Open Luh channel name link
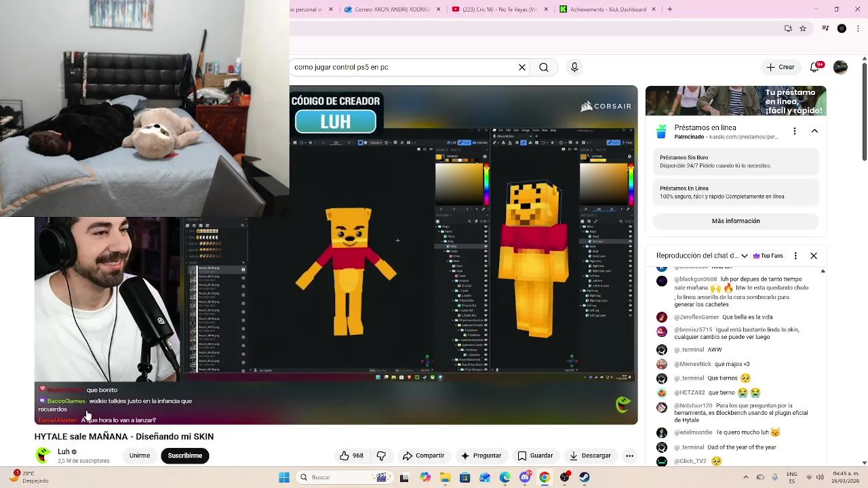The width and height of the screenshot is (868, 488). coord(64,451)
